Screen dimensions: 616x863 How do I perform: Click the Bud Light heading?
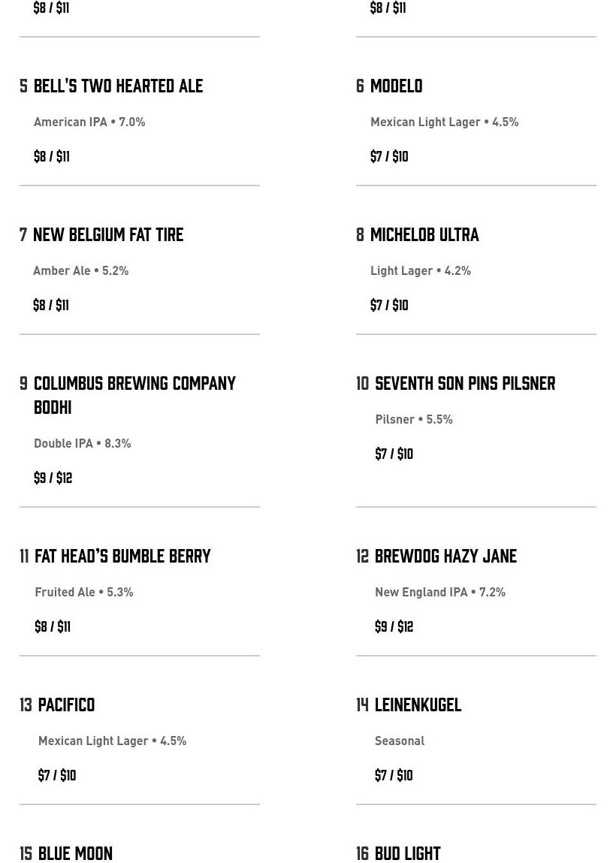click(x=407, y=853)
